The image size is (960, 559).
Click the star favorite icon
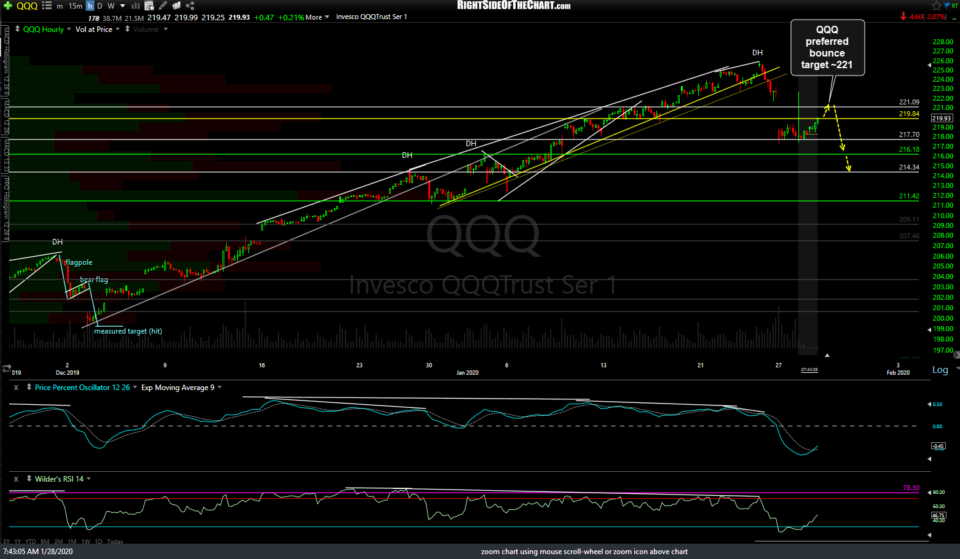(x=936, y=6)
